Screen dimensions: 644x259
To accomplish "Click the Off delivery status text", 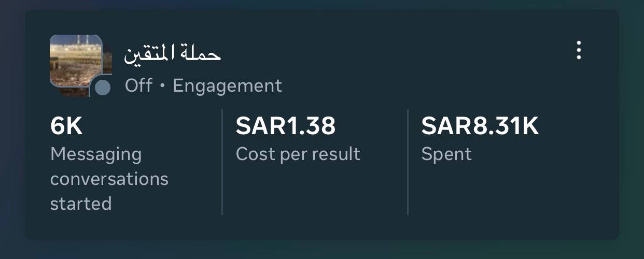I will (x=138, y=85).
